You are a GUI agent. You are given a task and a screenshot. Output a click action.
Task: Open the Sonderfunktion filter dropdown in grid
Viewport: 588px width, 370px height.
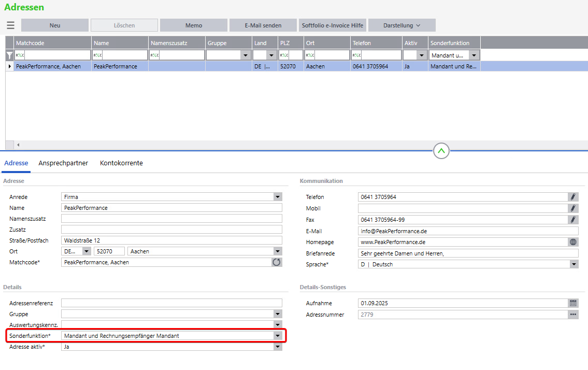tap(475, 55)
